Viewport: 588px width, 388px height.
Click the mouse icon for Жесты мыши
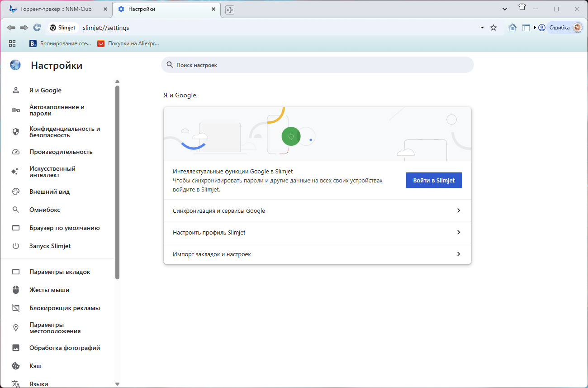point(16,290)
